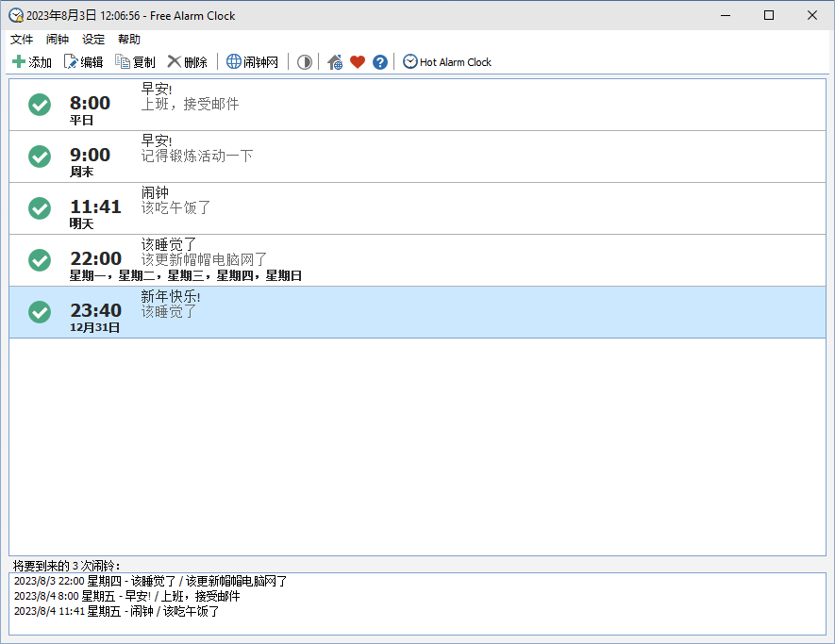Image resolution: width=835 pixels, height=644 pixels.
Task: Select the upcoming 2023/8/4 8:00 alarm entry
Action: coord(127,596)
